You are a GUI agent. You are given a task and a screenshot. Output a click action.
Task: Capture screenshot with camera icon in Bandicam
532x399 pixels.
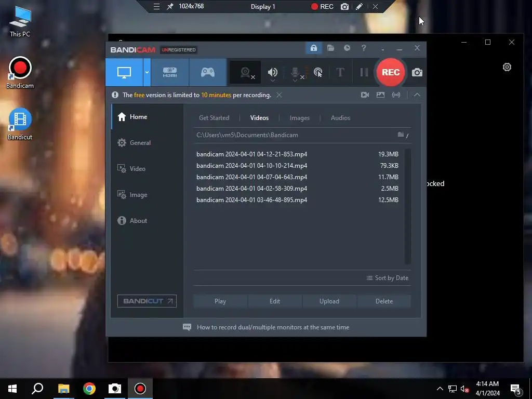[417, 72]
